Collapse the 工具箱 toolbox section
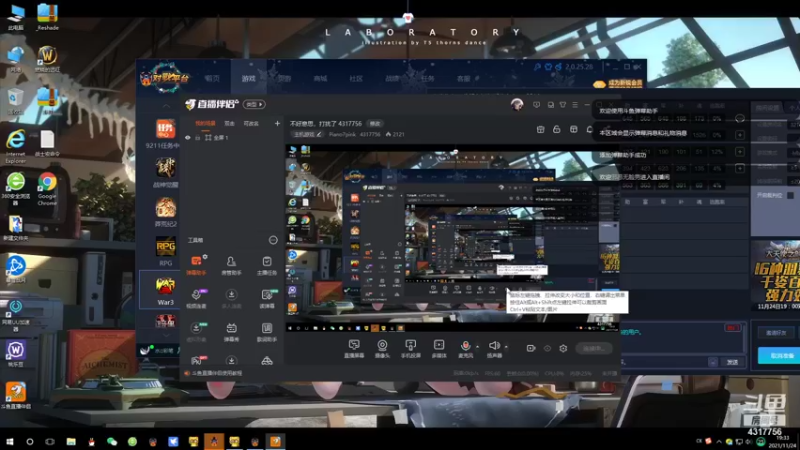 click(273, 240)
